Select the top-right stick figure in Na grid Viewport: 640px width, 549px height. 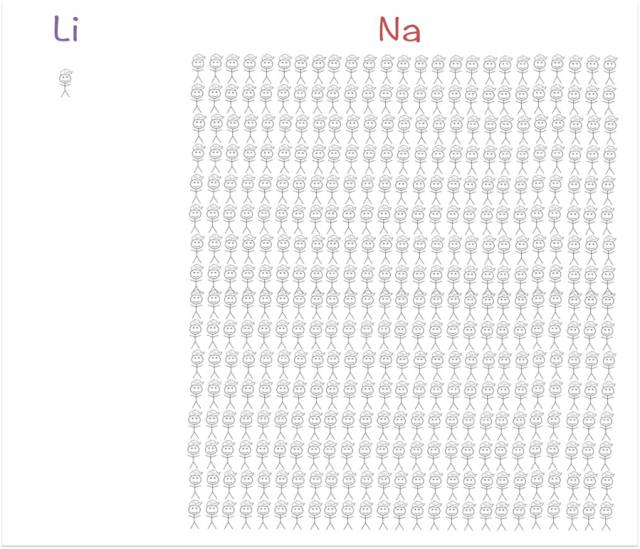[x=610, y=69]
